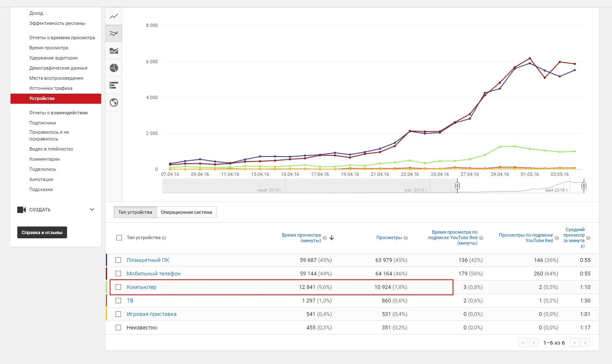Viewport: 612px width, 364px height.
Task: Click help icon beside Просмотры по подписке YouTube Red
Action: [x=557, y=238]
